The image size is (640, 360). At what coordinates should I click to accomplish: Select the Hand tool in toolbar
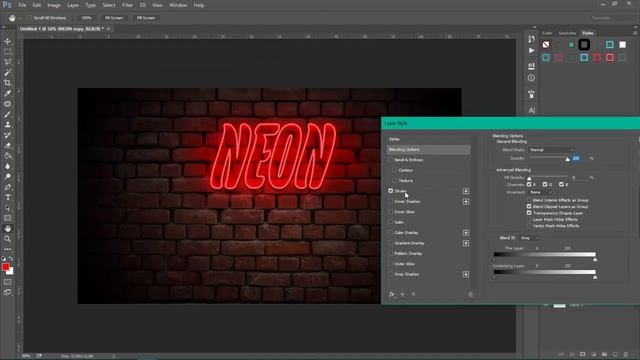8,229
